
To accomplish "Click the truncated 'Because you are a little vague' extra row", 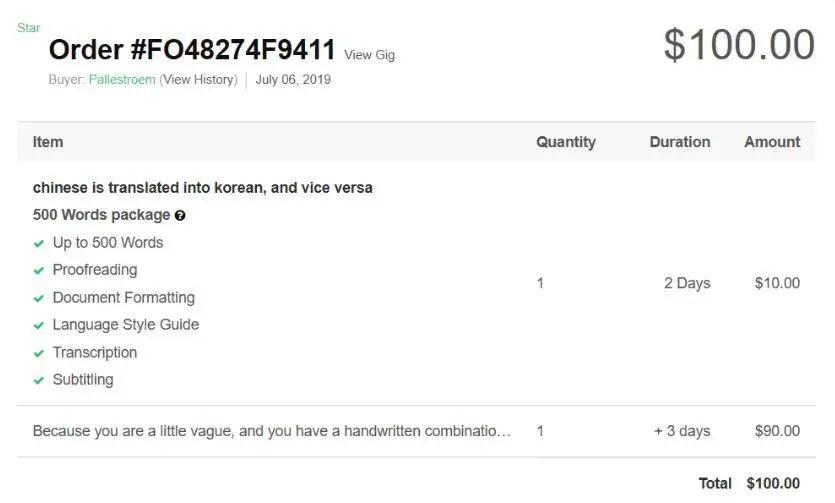I will tap(271, 432).
